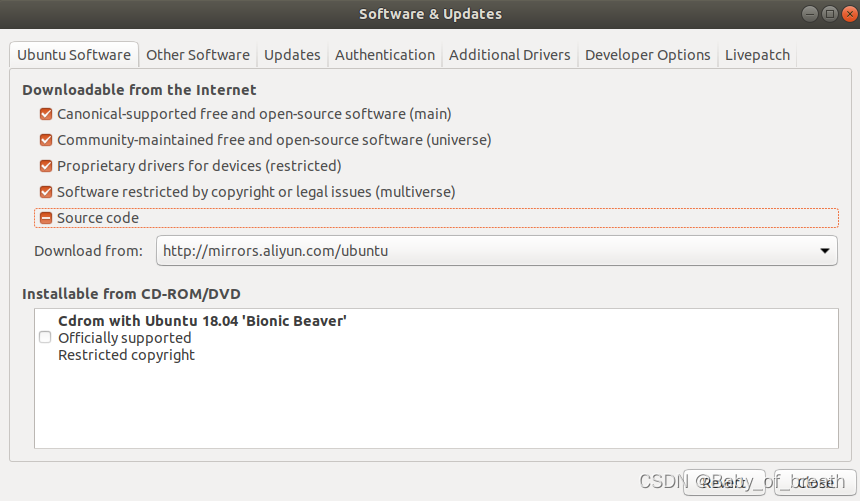Uncheck Canonical-supported software (main) checkbox
860x501 pixels.
coord(46,114)
